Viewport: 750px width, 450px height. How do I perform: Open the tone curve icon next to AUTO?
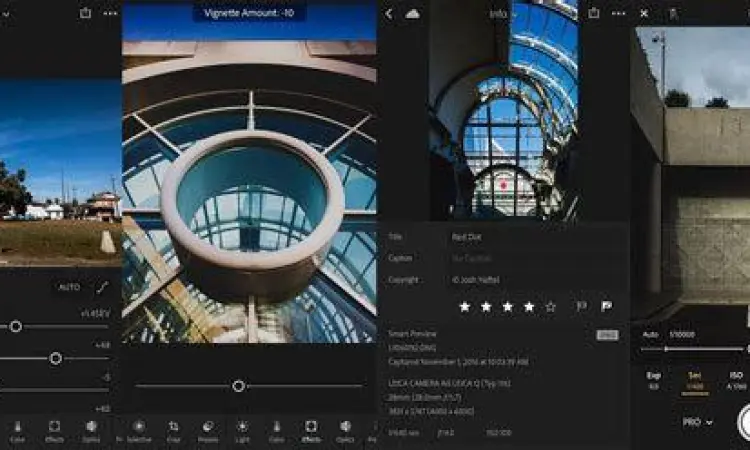pyautogui.click(x=102, y=287)
